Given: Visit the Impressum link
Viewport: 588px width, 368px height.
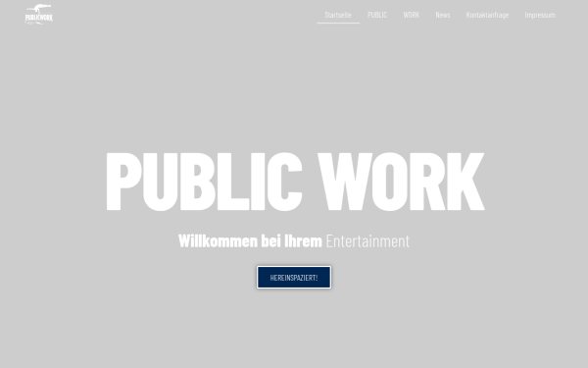Looking at the screenshot, I should coord(540,15).
